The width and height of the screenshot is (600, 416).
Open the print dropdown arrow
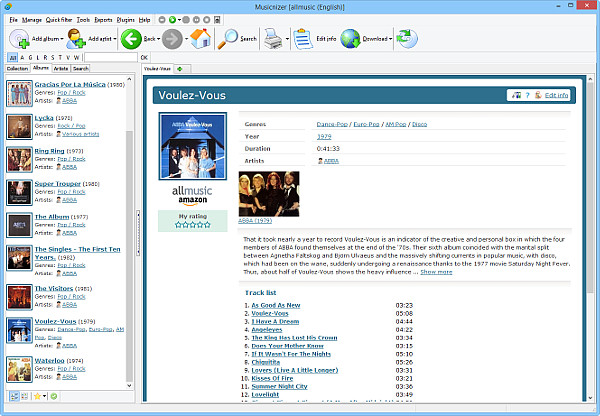click(287, 39)
